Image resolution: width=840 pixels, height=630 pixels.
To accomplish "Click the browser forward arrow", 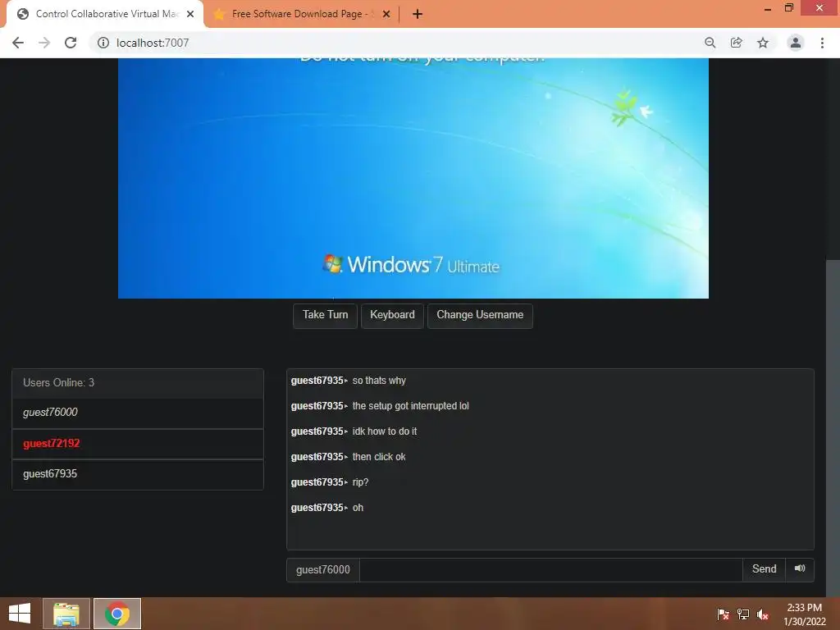I will coord(44,43).
